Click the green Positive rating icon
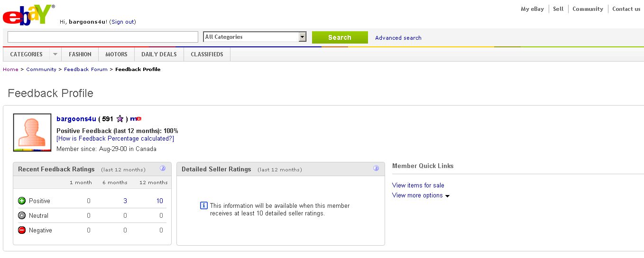 click(22, 201)
